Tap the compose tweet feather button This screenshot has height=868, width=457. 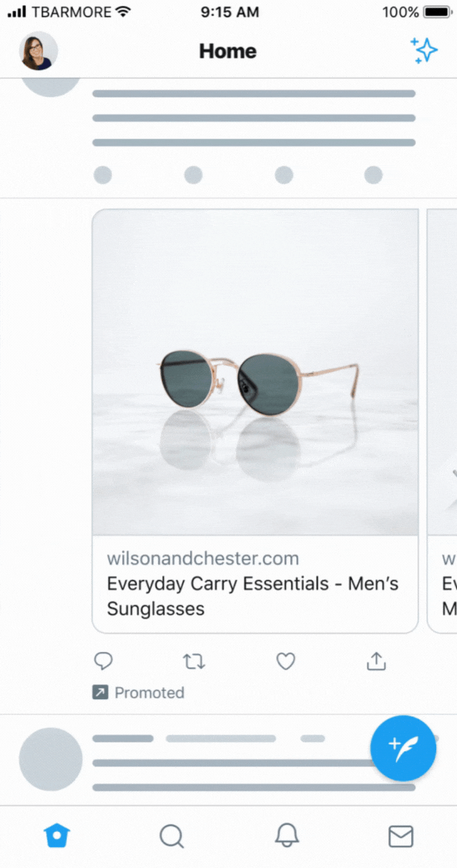403,749
